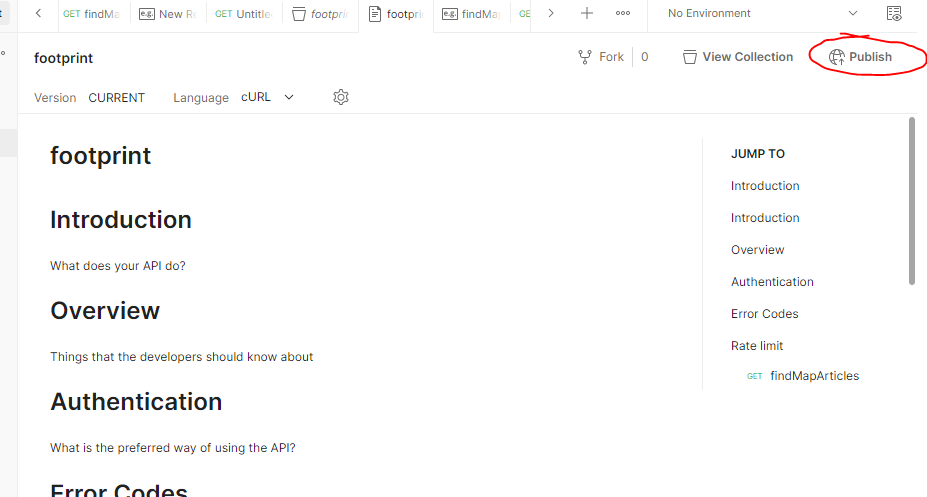
Task: Jump to Rate limit link
Action: click(757, 346)
